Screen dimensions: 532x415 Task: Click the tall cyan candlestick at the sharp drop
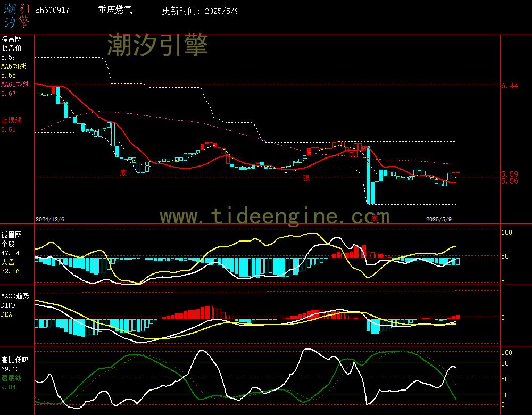click(x=369, y=176)
